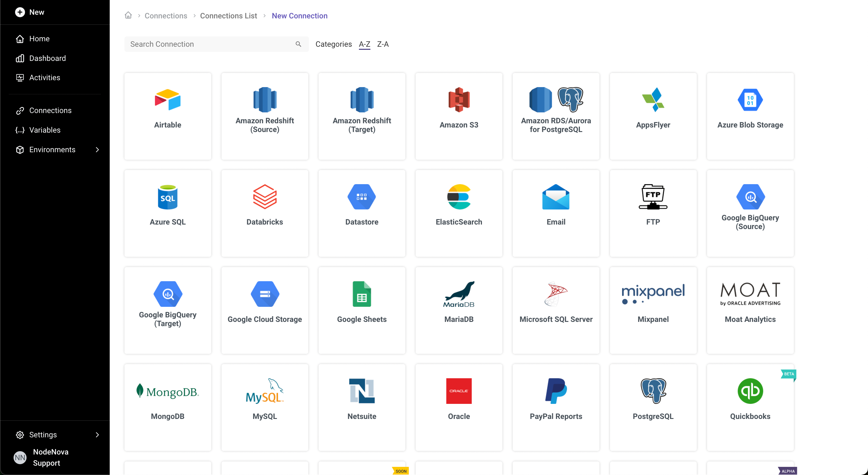Click the New connection button
Screen dimensions: 868x475
click(299, 16)
